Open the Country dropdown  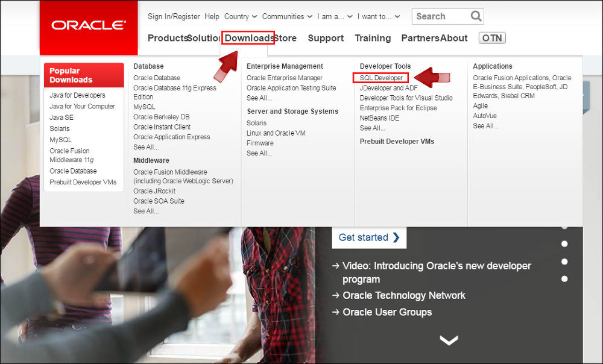[241, 16]
